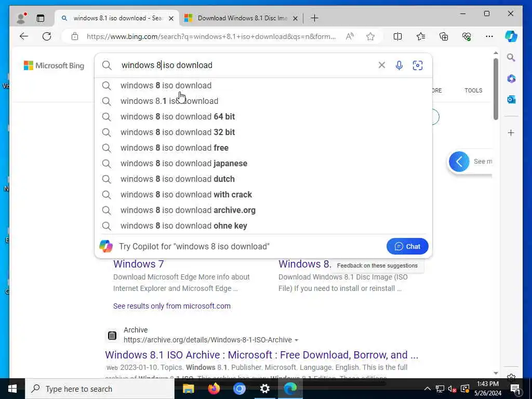Open File Explorer from taskbar

pos(188,389)
